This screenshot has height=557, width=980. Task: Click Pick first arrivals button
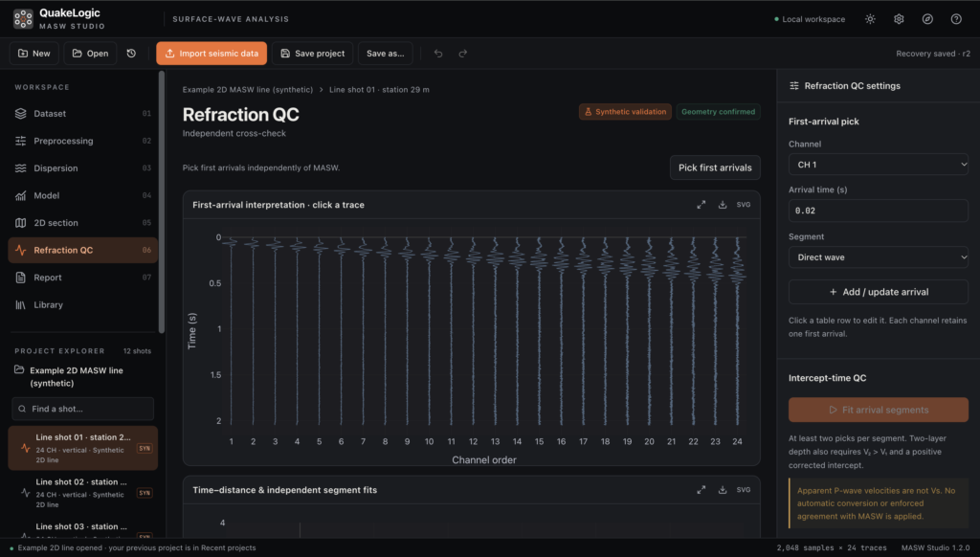pyautogui.click(x=715, y=167)
